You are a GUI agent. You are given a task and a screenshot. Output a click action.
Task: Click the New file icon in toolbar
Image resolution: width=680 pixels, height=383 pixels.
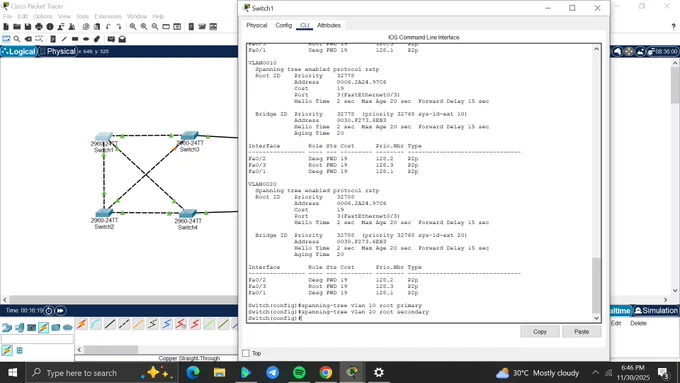point(6,27)
